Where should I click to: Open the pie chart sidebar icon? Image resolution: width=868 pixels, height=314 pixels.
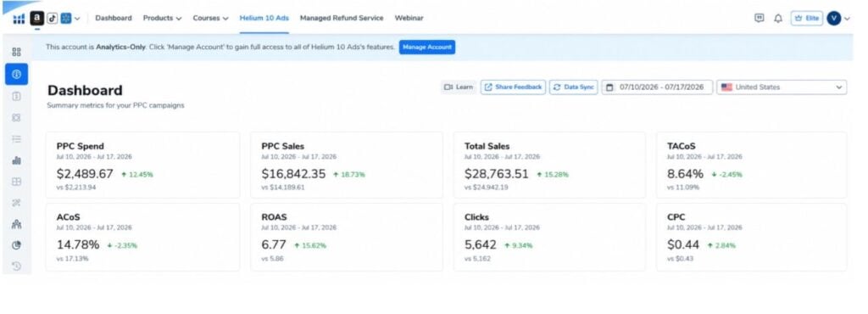[x=16, y=245]
